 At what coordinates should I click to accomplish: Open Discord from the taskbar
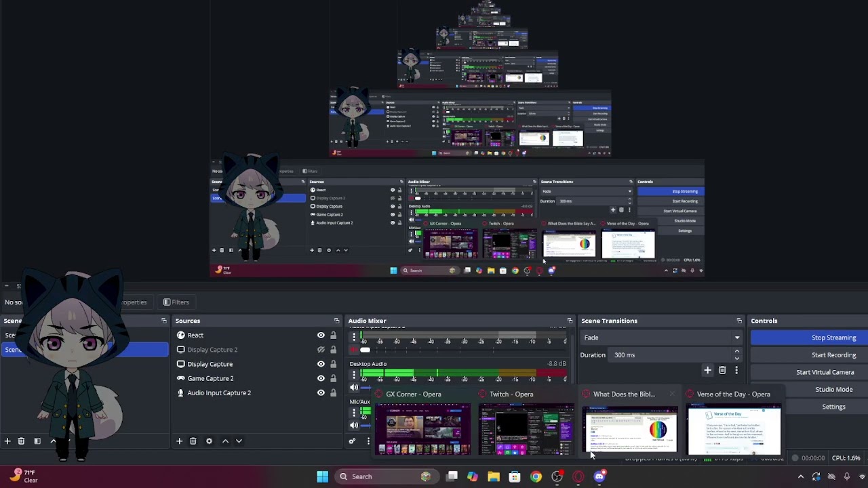click(599, 476)
